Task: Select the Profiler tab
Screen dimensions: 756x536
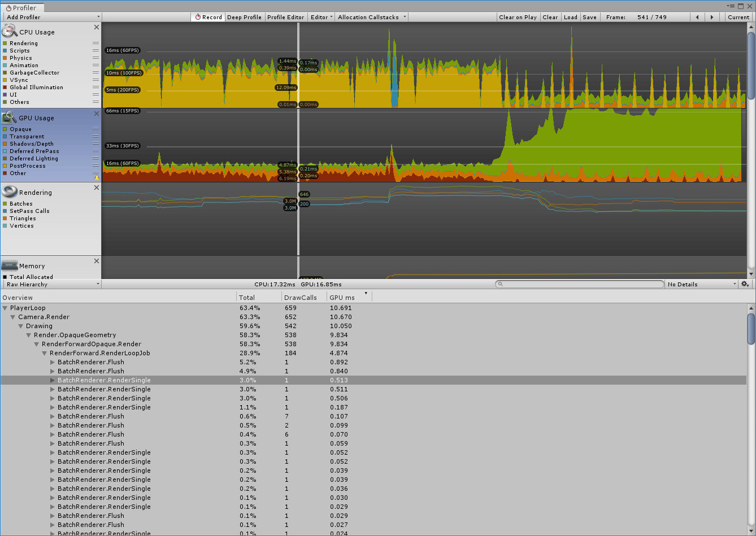Action: pyautogui.click(x=22, y=8)
